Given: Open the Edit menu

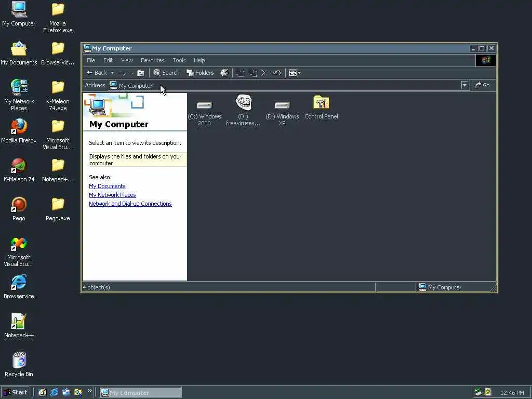Looking at the screenshot, I should pos(108,60).
